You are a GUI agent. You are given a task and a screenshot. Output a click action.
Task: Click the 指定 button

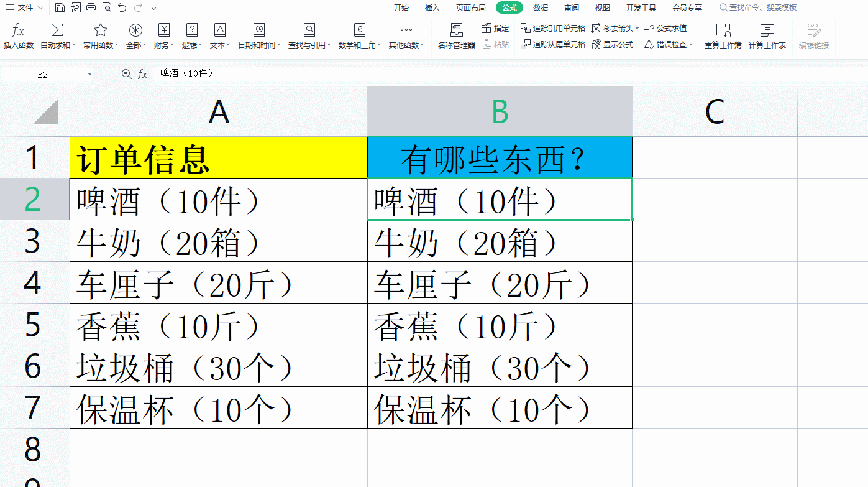495,29
